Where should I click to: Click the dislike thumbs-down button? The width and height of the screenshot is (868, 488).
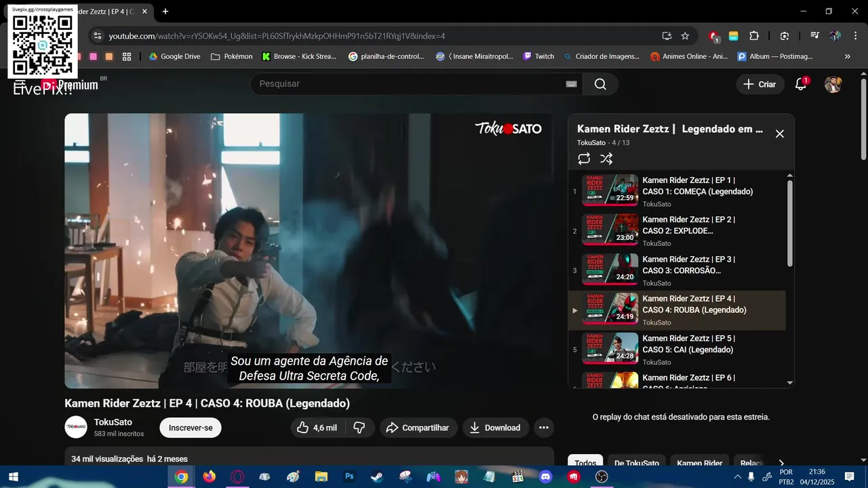tap(360, 428)
